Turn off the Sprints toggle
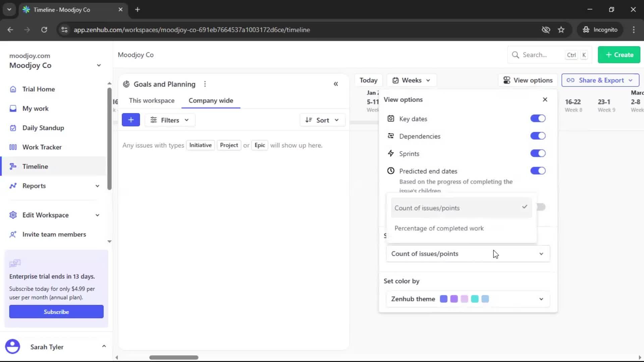The height and width of the screenshot is (362, 644). click(x=538, y=153)
